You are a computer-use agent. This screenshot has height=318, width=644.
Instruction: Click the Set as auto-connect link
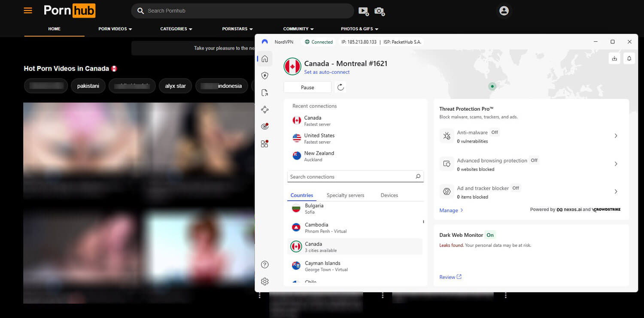pyautogui.click(x=327, y=72)
